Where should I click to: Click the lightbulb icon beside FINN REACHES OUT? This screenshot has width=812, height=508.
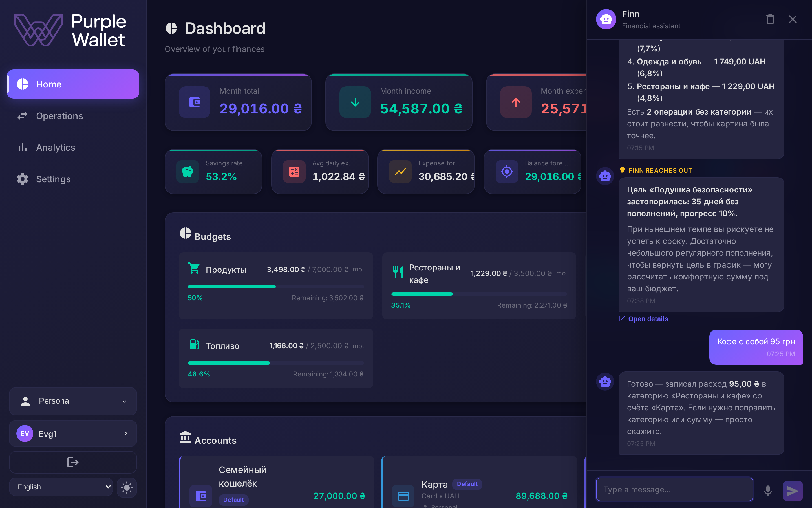pyautogui.click(x=623, y=170)
